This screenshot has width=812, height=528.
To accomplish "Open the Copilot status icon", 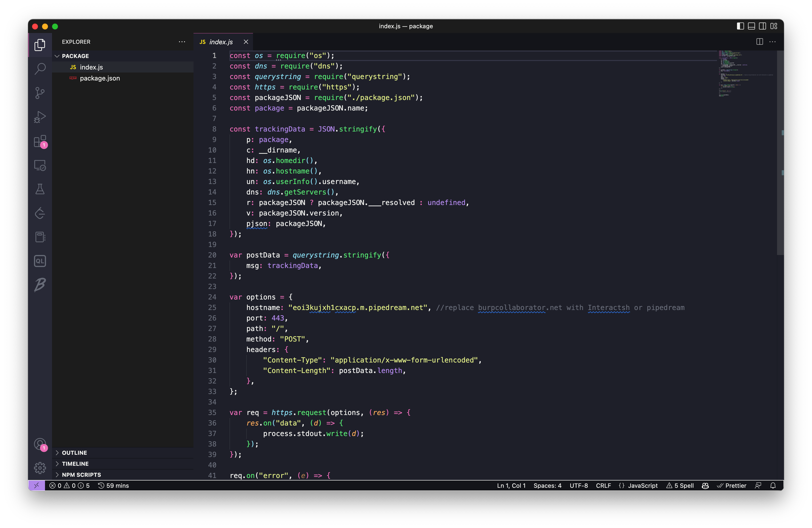I will click(x=705, y=485).
